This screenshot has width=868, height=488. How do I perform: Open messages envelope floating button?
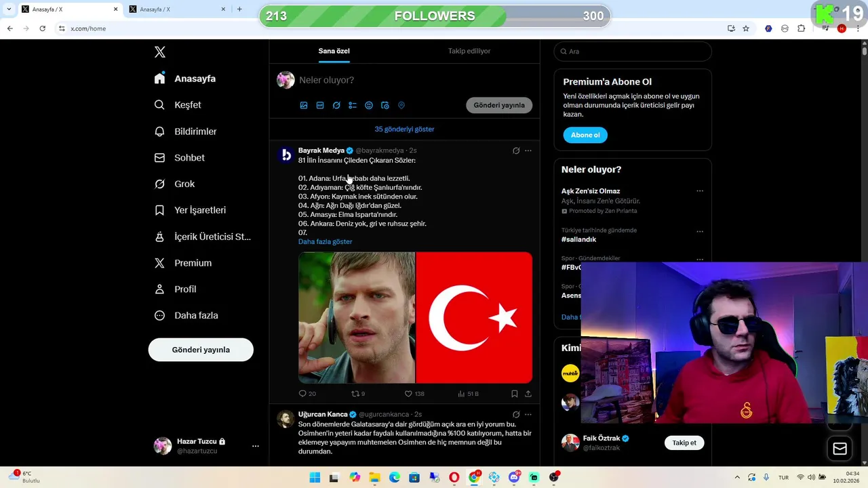coord(840,449)
